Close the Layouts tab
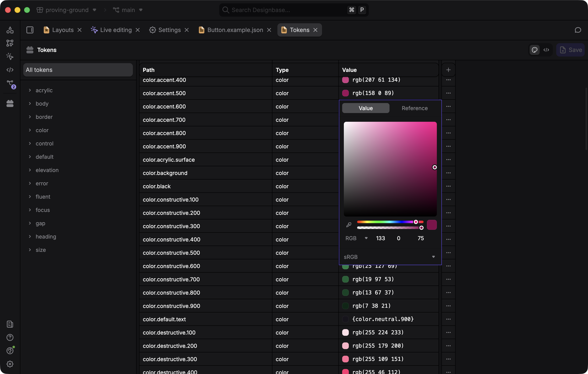The height and width of the screenshot is (374, 588). click(79, 30)
